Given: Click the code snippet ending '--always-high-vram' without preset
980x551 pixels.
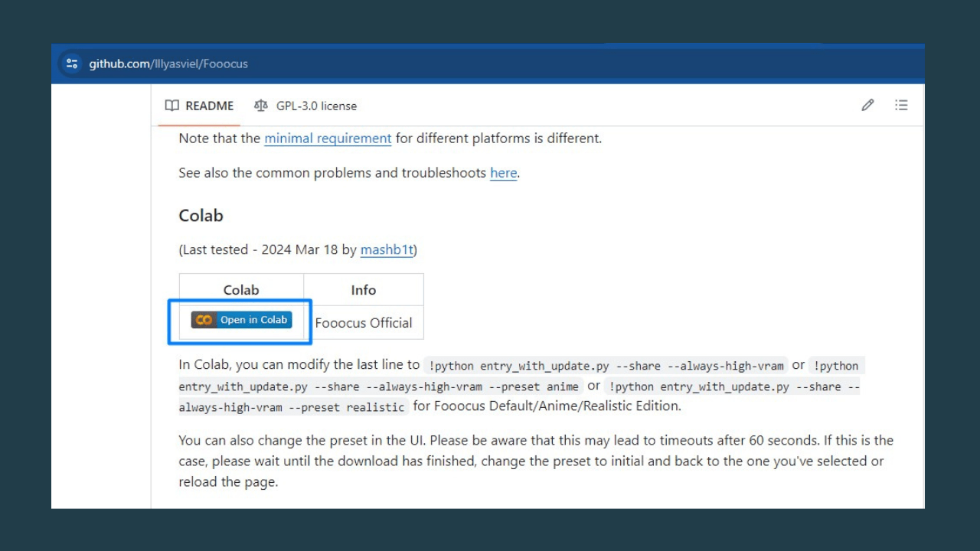Looking at the screenshot, I should [x=606, y=366].
